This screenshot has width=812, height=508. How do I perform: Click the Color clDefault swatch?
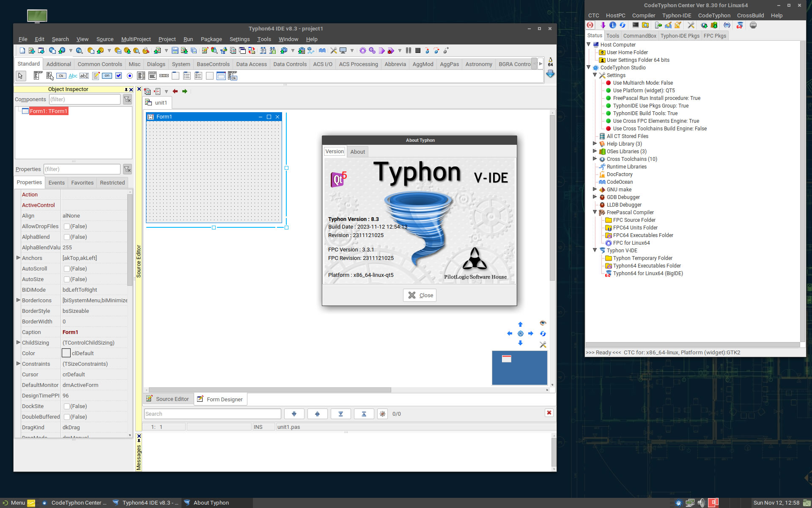[66, 353]
